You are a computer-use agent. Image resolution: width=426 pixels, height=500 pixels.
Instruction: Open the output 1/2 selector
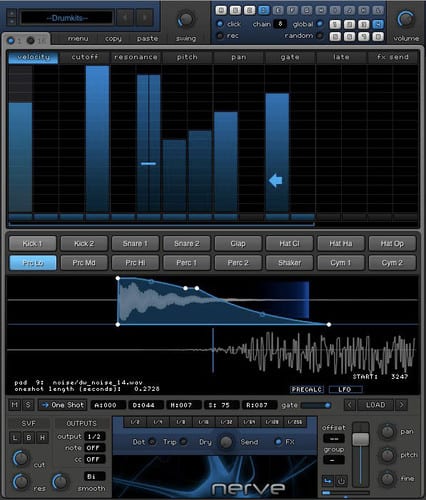94,437
